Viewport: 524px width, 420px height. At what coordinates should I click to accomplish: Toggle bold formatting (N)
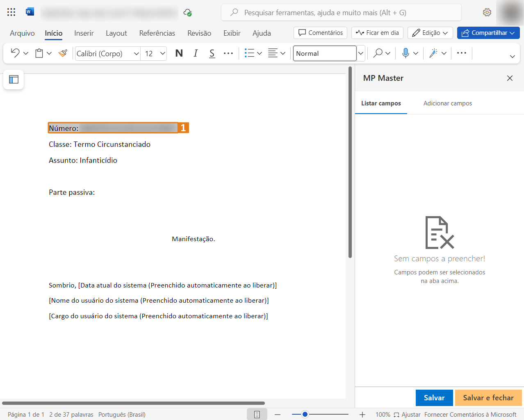[179, 53]
